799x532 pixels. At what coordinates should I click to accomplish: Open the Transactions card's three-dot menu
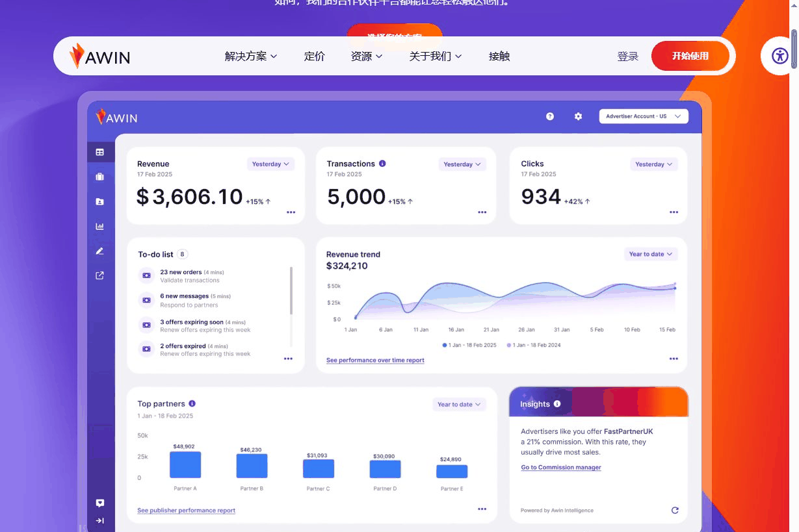point(482,212)
